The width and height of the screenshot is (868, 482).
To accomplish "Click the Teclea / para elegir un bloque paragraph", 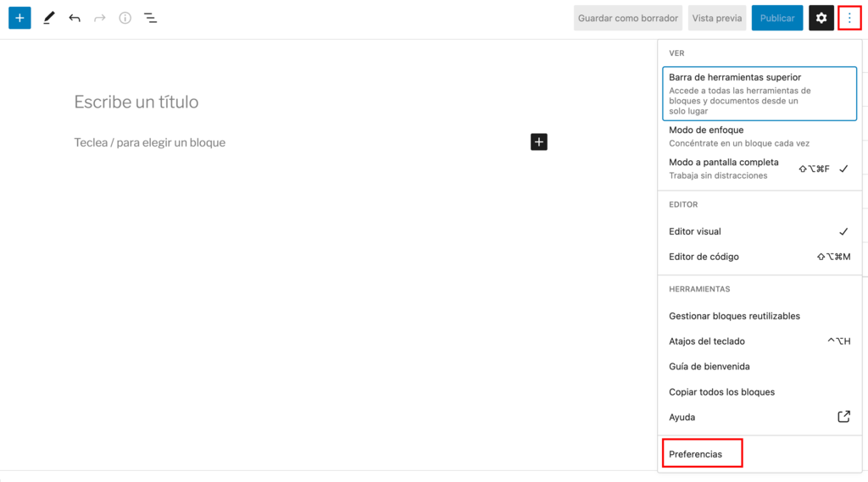I will pyautogui.click(x=150, y=142).
